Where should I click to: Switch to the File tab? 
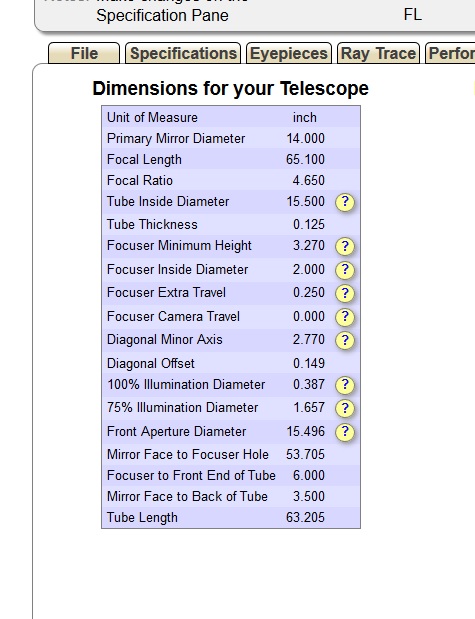point(84,53)
